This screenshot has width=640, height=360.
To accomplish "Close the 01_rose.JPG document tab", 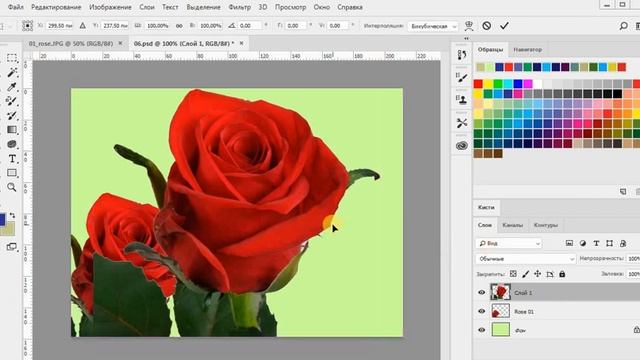I will pyautogui.click(x=120, y=43).
